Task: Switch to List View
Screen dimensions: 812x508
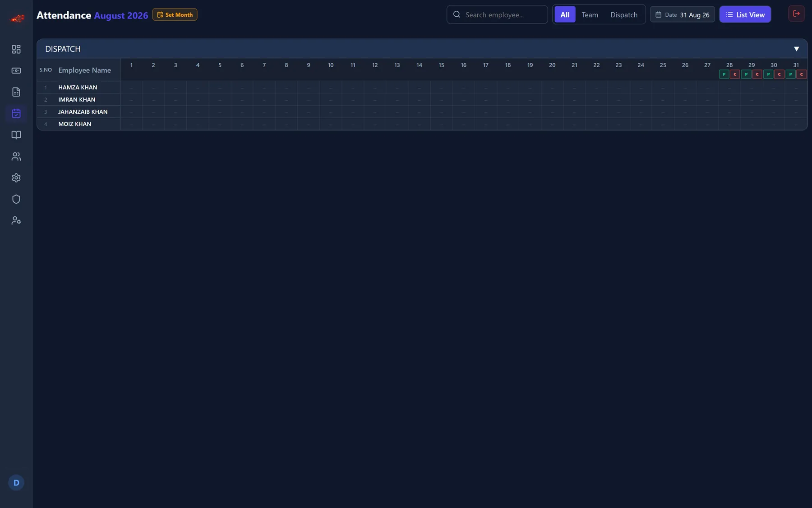Action: pyautogui.click(x=745, y=14)
